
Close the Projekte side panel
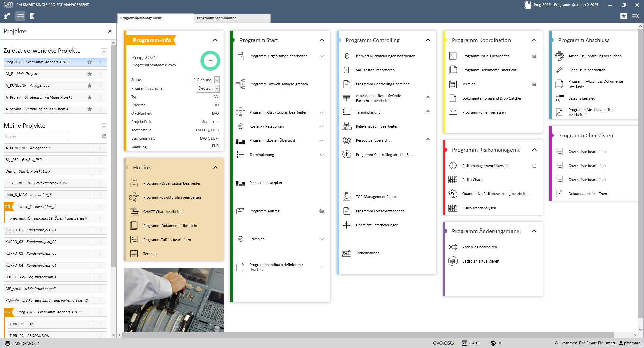(110, 31)
